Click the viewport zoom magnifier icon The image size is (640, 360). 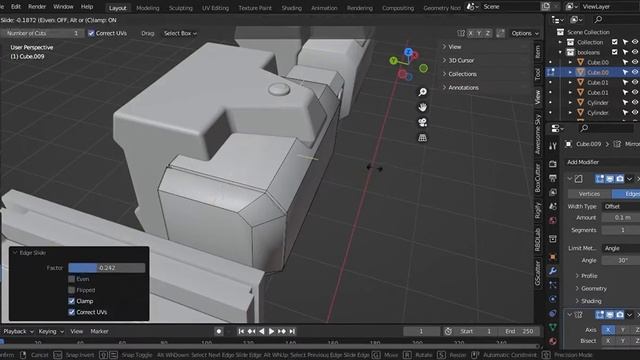tap(422, 92)
